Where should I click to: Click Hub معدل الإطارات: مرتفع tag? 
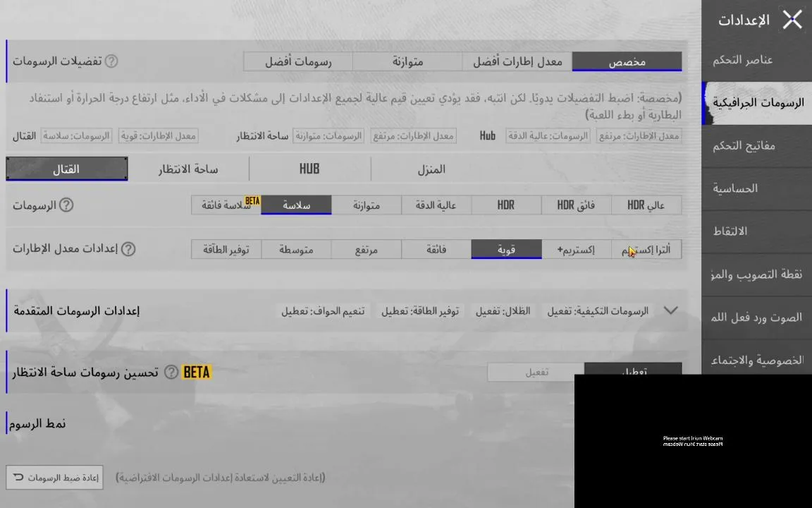639,135
